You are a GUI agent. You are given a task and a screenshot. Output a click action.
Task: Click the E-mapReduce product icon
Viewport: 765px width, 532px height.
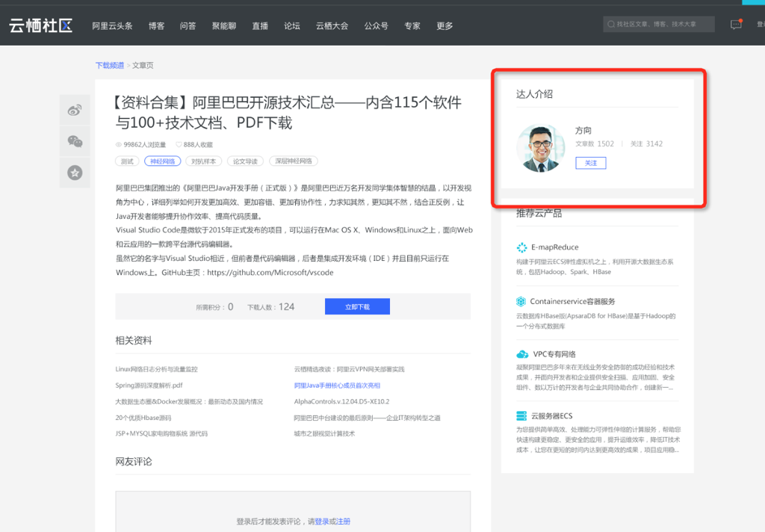click(x=521, y=247)
